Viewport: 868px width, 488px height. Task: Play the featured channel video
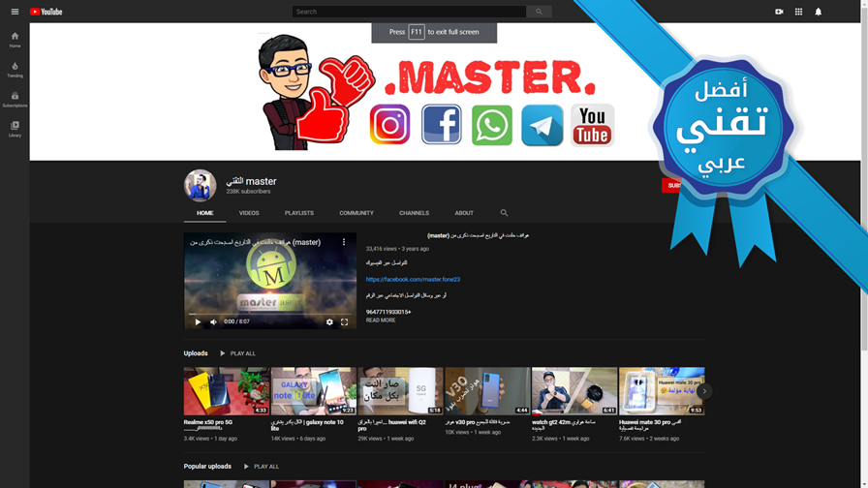tap(198, 321)
